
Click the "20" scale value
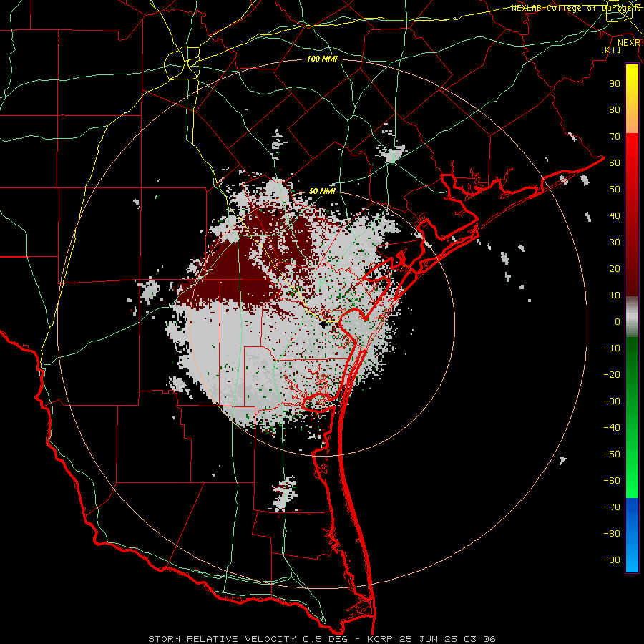coord(615,269)
